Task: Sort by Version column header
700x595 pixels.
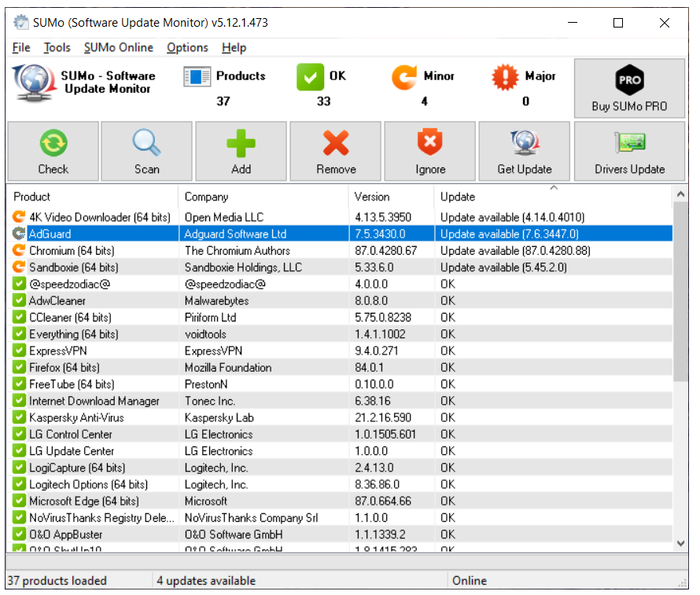Action: (x=391, y=196)
